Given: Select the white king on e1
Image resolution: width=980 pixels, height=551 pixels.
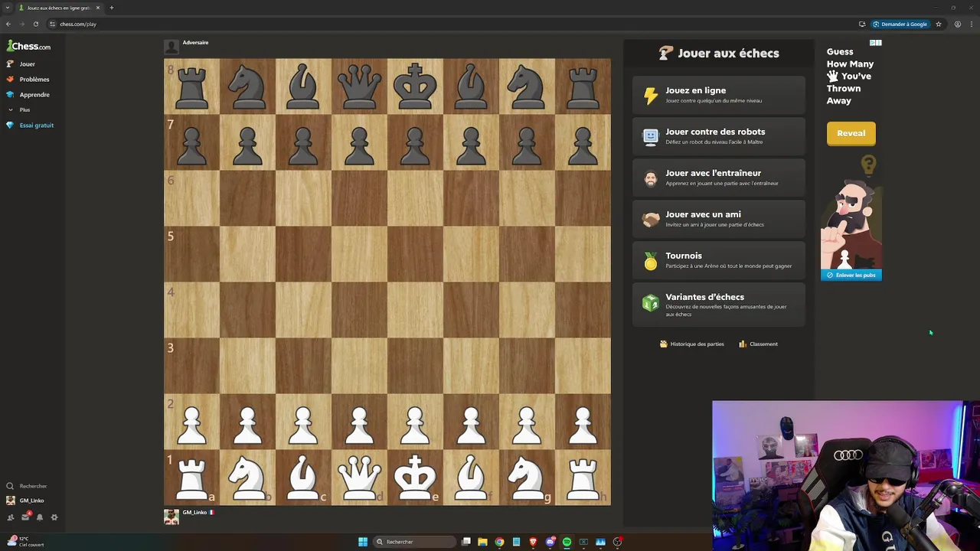Looking at the screenshot, I should (x=415, y=478).
